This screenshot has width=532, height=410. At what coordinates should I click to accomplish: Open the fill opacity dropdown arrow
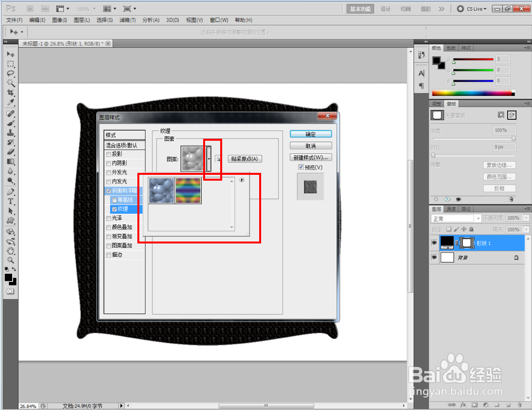(x=526, y=229)
